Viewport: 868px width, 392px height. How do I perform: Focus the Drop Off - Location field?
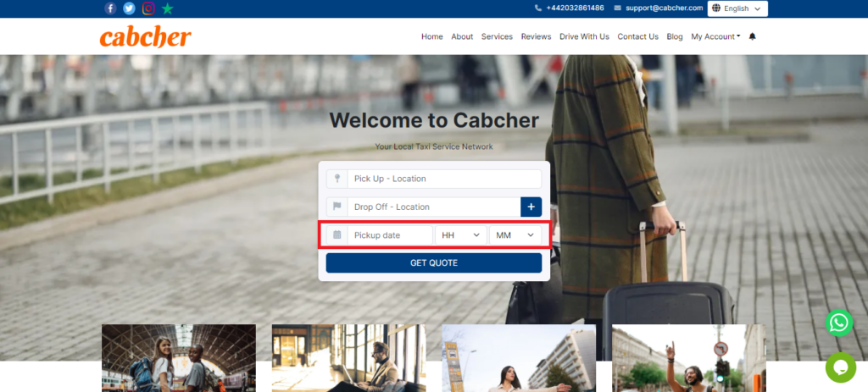(434, 207)
